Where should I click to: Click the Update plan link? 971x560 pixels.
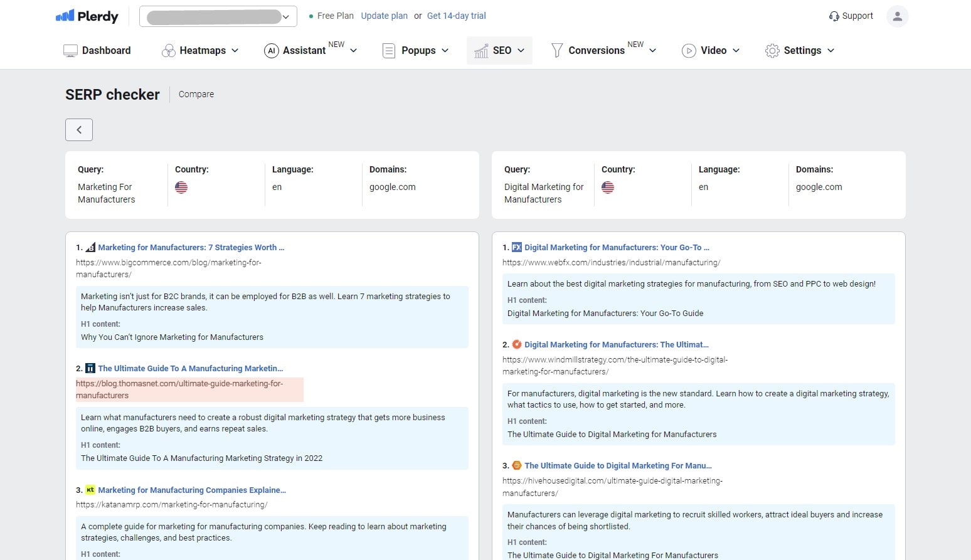tap(384, 16)
